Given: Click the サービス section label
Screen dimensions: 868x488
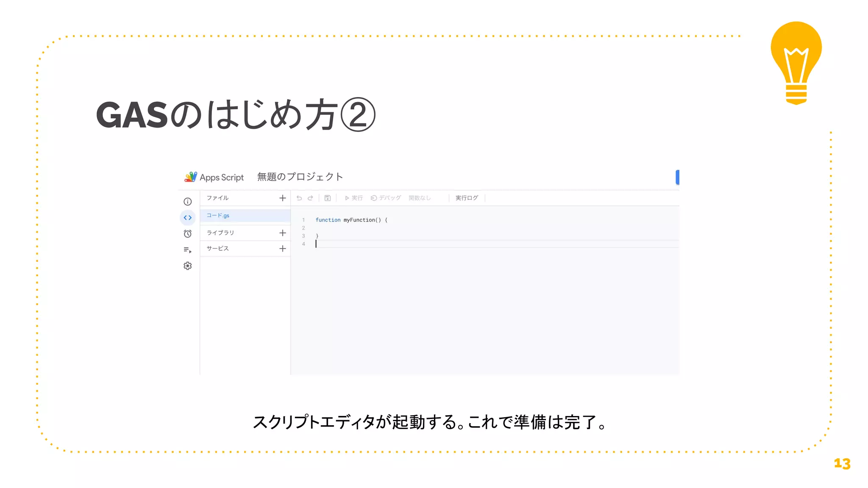Looking at the screenshot, I should (x=217, y=249).
